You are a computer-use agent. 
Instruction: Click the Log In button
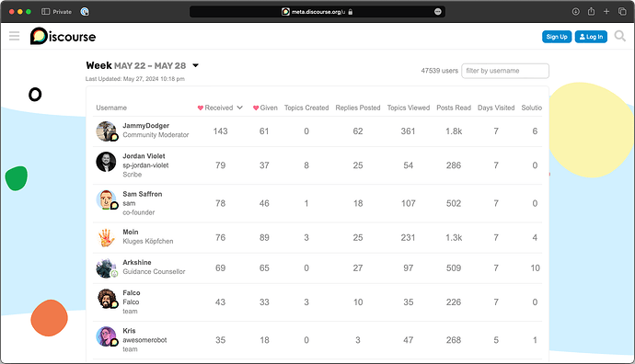coord(591,37)
